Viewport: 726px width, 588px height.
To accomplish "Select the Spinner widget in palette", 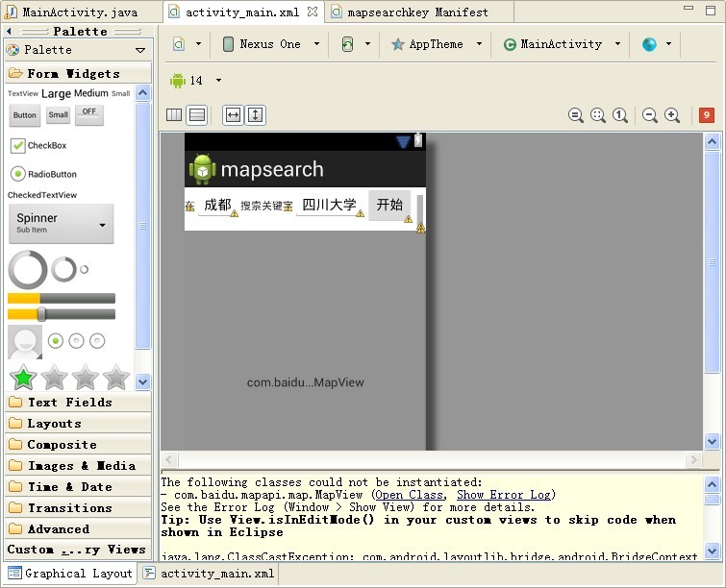I will (62, 224).
